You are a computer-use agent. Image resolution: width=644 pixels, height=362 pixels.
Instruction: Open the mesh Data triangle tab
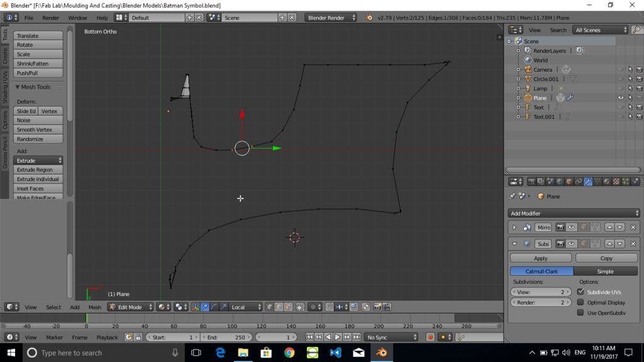click(x=597, y=182)
